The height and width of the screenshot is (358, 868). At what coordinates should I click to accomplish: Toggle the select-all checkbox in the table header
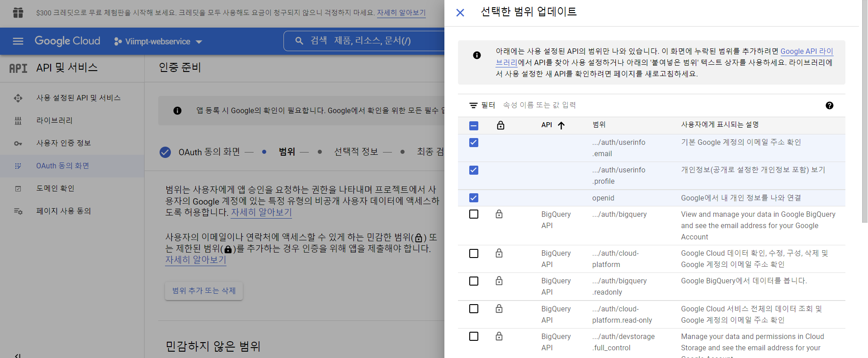474,126
